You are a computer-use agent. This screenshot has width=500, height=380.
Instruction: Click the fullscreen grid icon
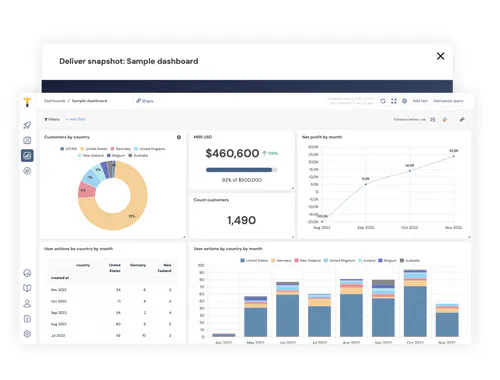[x=394, y=101]
